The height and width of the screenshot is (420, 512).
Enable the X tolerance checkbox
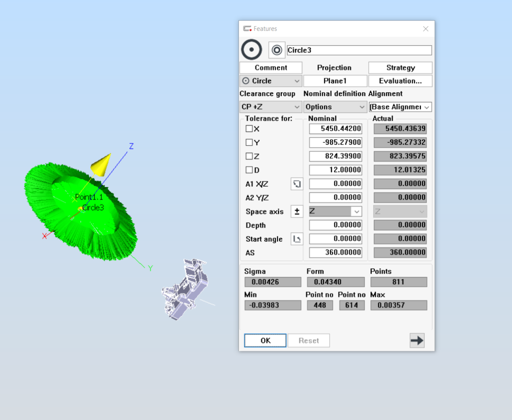(x=249, y=129)
